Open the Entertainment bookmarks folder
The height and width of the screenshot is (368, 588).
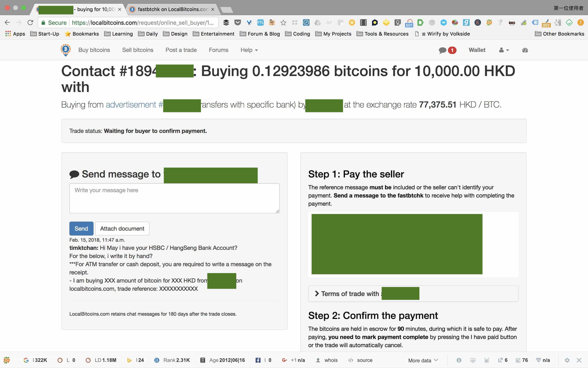tap(214, 34)
